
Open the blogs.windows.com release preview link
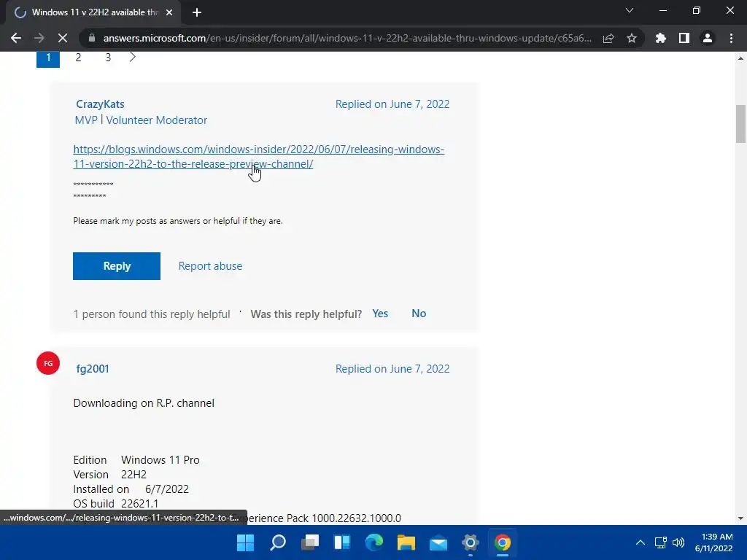tap(259, 157)
